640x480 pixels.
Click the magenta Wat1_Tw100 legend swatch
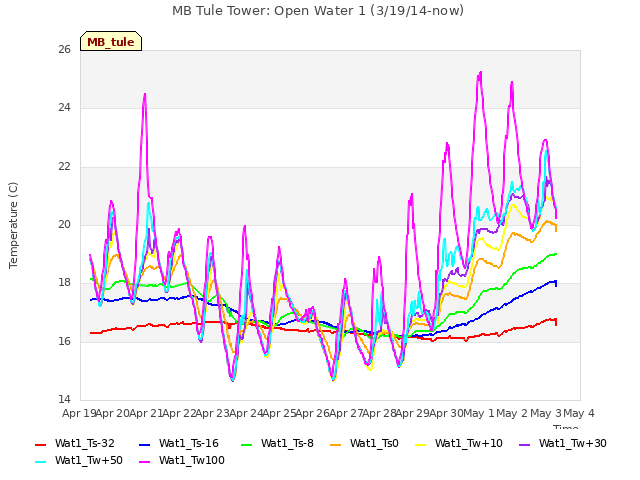click(144, 462)
